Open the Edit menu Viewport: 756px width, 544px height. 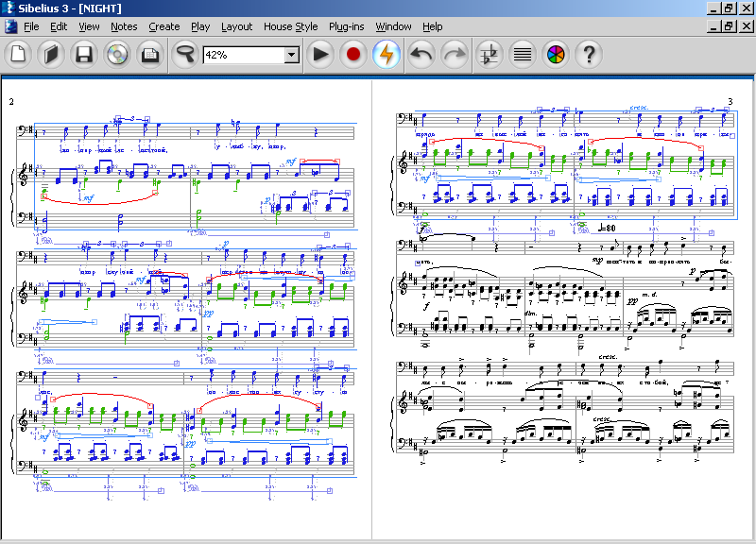click(59, 26)
